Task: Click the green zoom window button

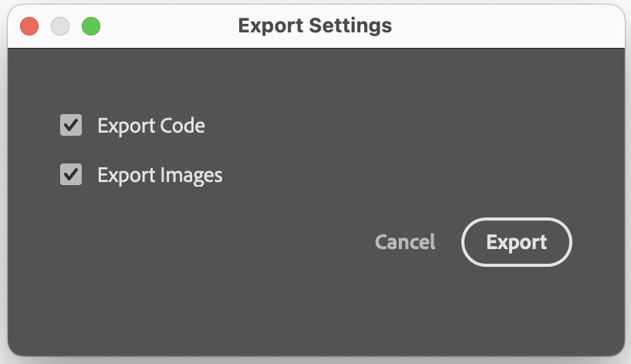Action: pos(91,26)
